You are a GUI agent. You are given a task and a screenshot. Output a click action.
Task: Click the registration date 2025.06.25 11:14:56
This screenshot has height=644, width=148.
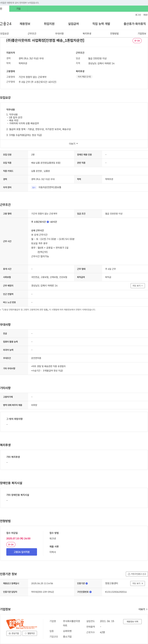[x=42, y=583]
